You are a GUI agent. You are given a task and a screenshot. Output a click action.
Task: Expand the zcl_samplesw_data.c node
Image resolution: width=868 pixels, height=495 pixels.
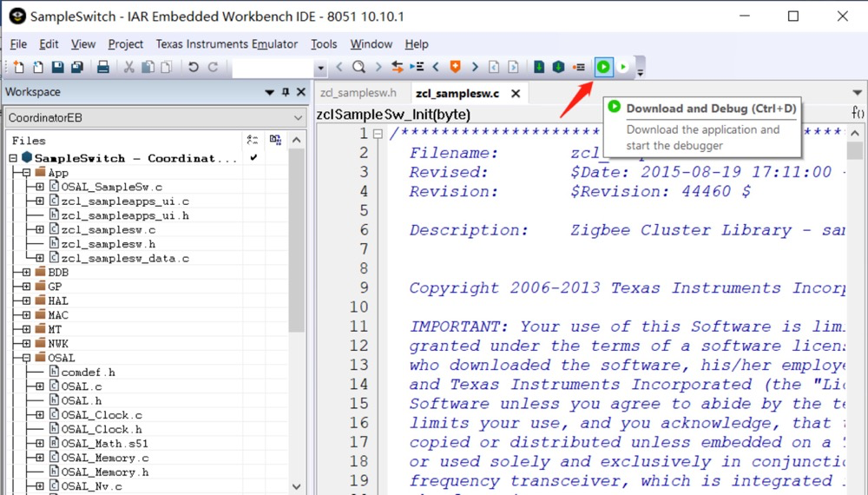40,258
